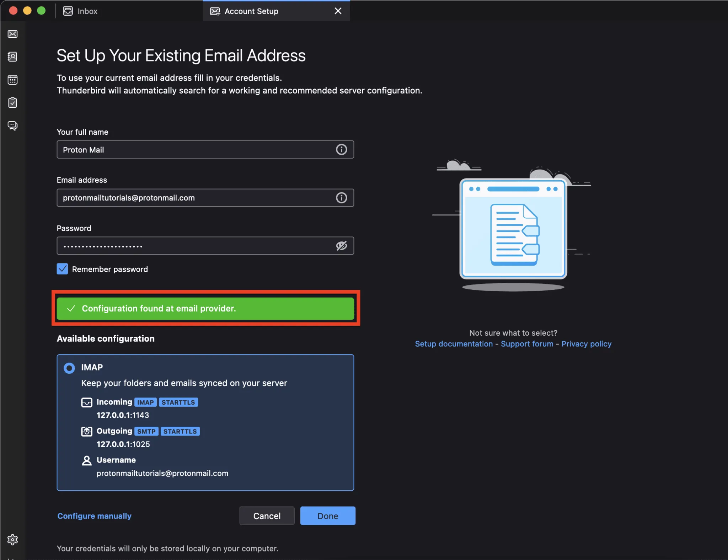Open the Mail panel in the sidebar
This screenshot has height=560, width=728.
[13, 34]
